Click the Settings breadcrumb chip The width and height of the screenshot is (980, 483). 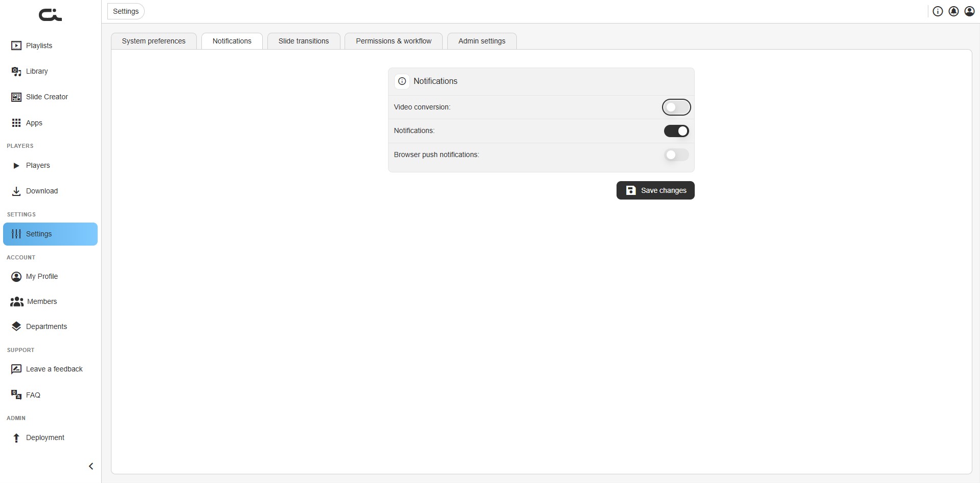[126, 11]
